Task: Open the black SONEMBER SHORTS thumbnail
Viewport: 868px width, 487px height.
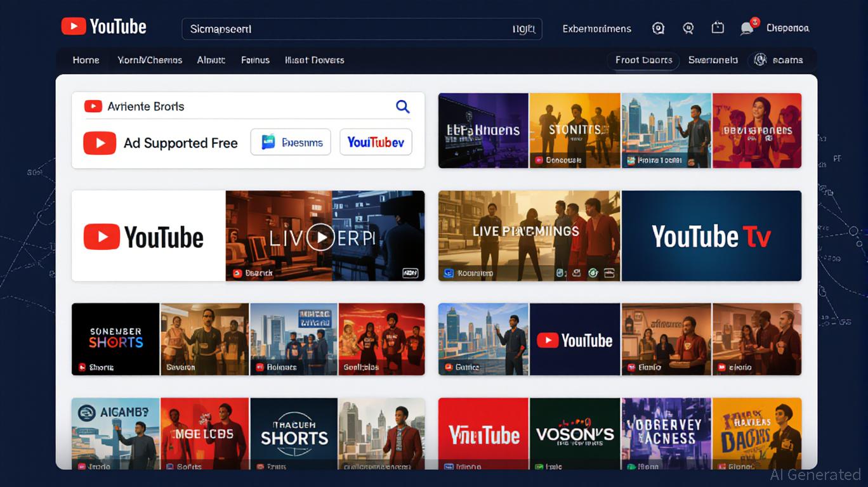Action: tap(115, 339)
